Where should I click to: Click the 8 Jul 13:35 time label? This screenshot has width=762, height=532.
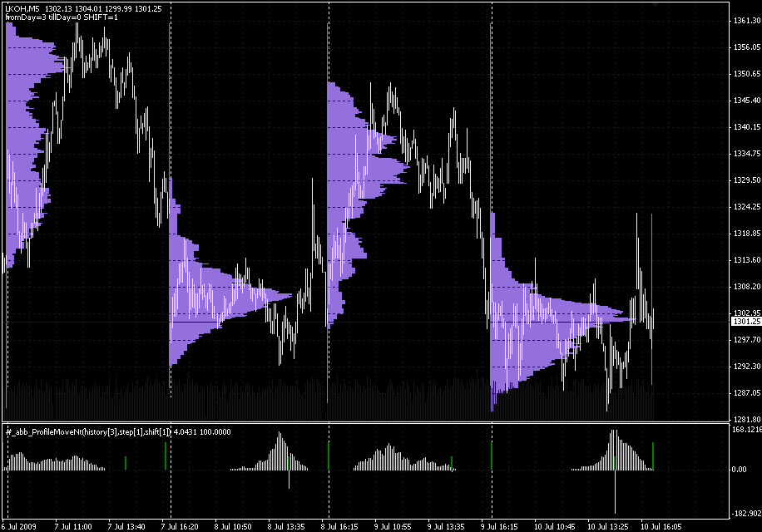[286, 526]
